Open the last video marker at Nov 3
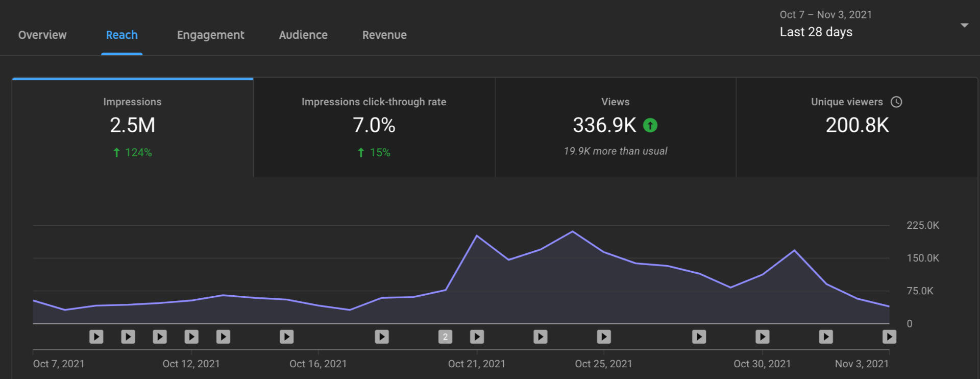This screenshot has height=379, width=980. click(x=889, y=337)
